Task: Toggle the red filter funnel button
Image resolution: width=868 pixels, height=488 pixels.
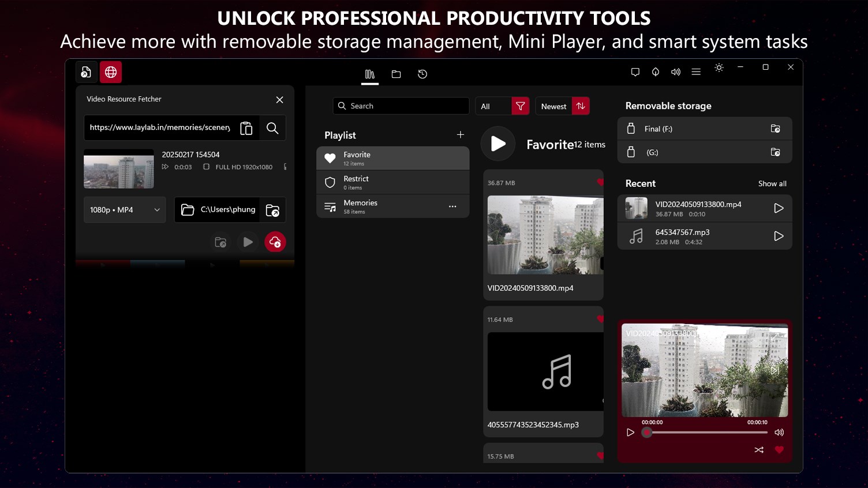Action: coord(521,106)
